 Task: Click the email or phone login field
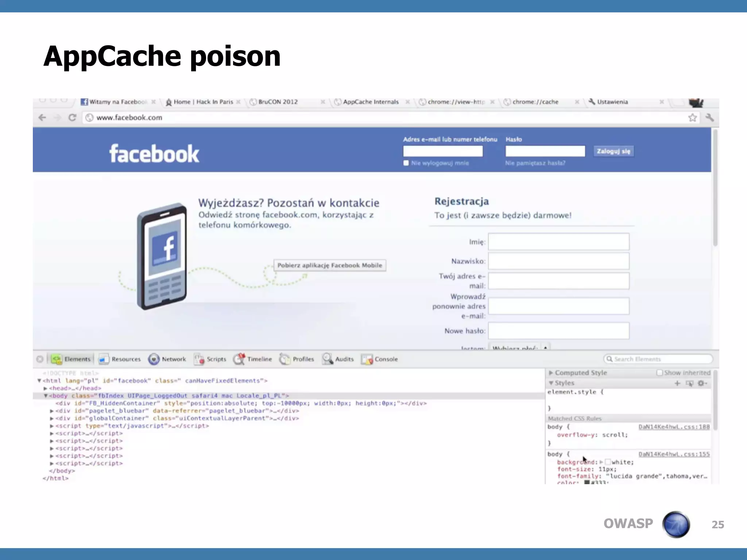(x=443, y=151)
